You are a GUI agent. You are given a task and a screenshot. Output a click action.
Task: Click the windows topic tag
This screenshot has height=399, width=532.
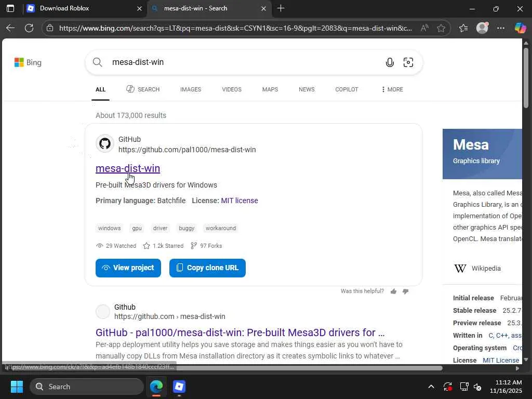tap(109, 228)
